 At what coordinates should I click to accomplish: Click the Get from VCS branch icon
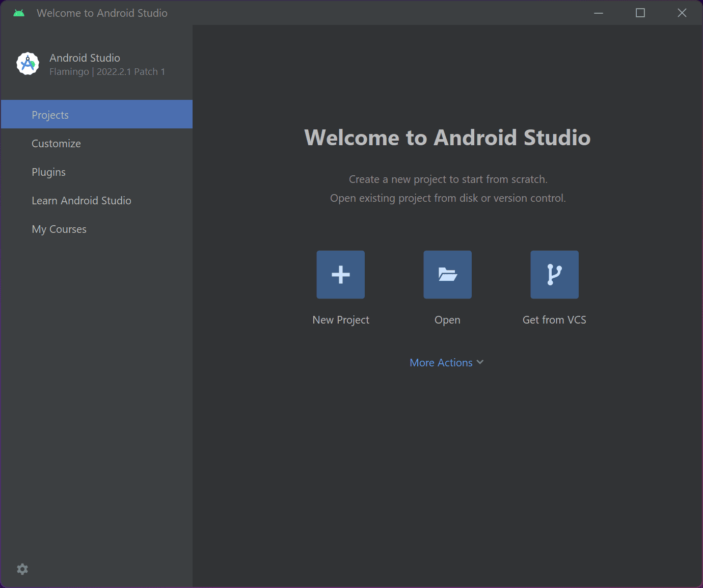pos(554,275)
